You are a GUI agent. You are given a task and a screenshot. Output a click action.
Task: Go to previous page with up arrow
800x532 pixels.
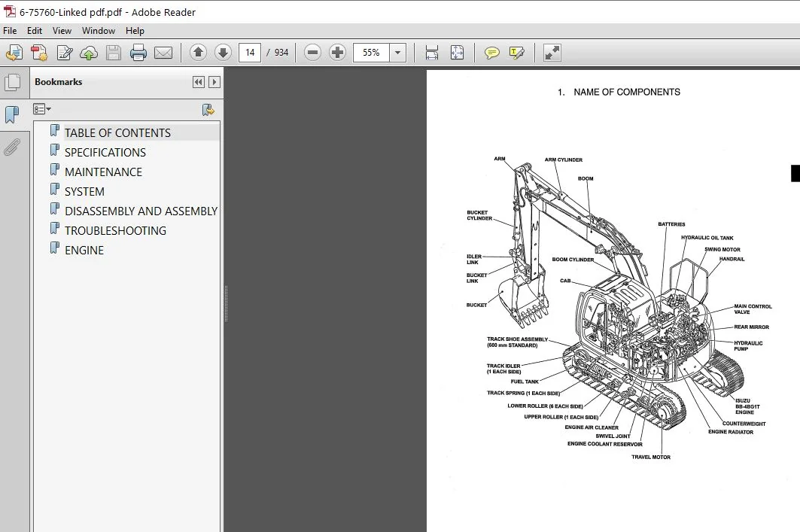pos(198,52)
